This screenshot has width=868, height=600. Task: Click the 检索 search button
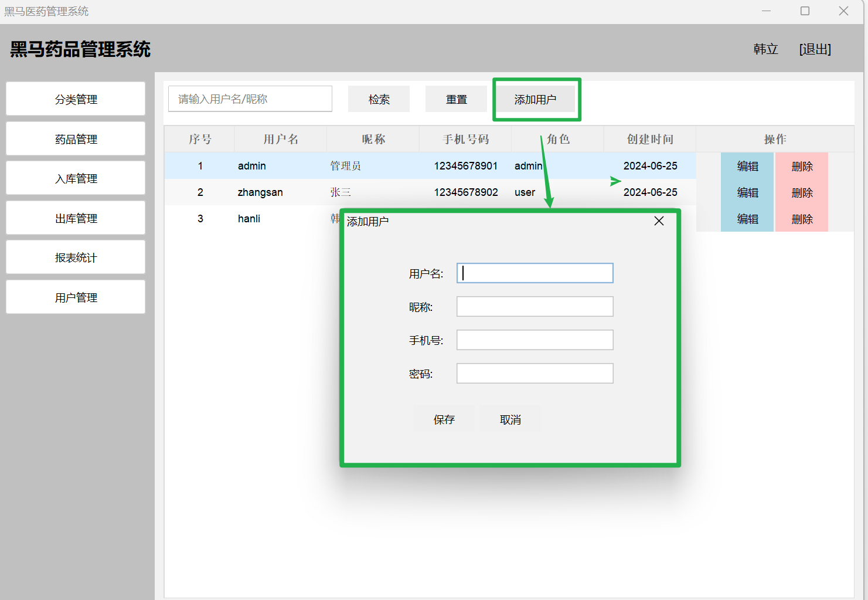(379, 99)
